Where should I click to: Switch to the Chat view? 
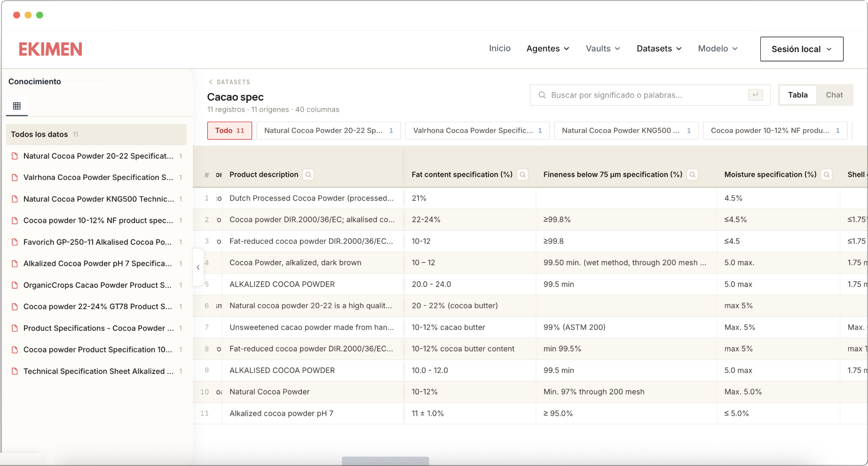(834, 95)
